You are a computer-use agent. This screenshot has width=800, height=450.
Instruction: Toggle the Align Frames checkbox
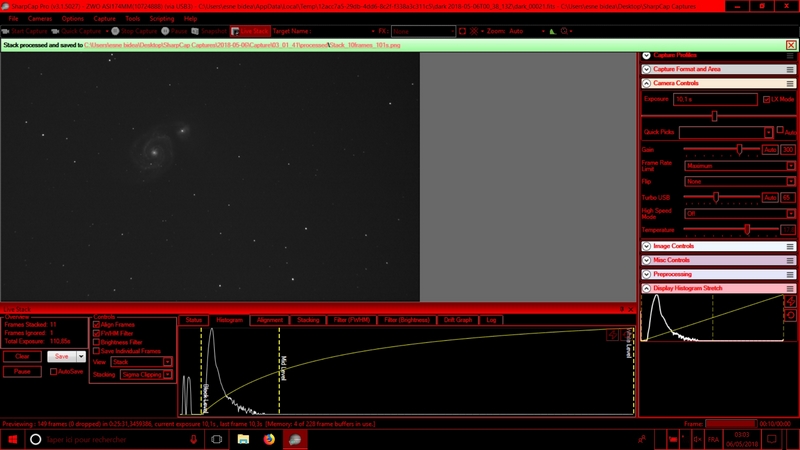tap(96, 324)
